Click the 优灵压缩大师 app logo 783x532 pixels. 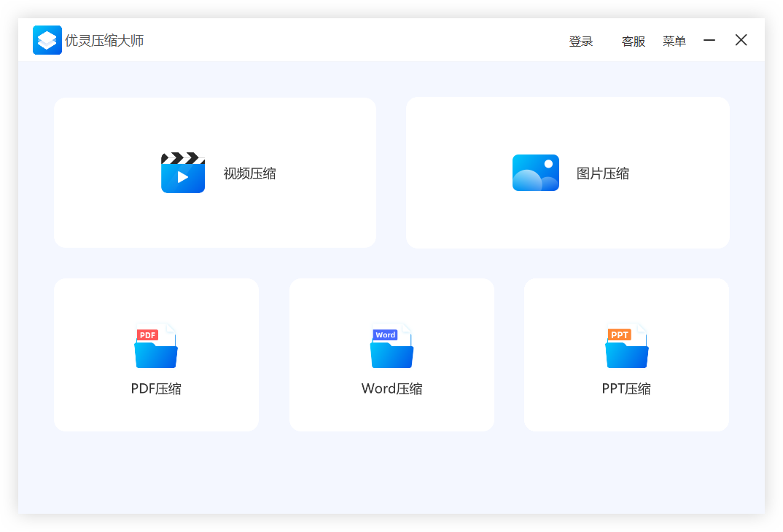47,41
